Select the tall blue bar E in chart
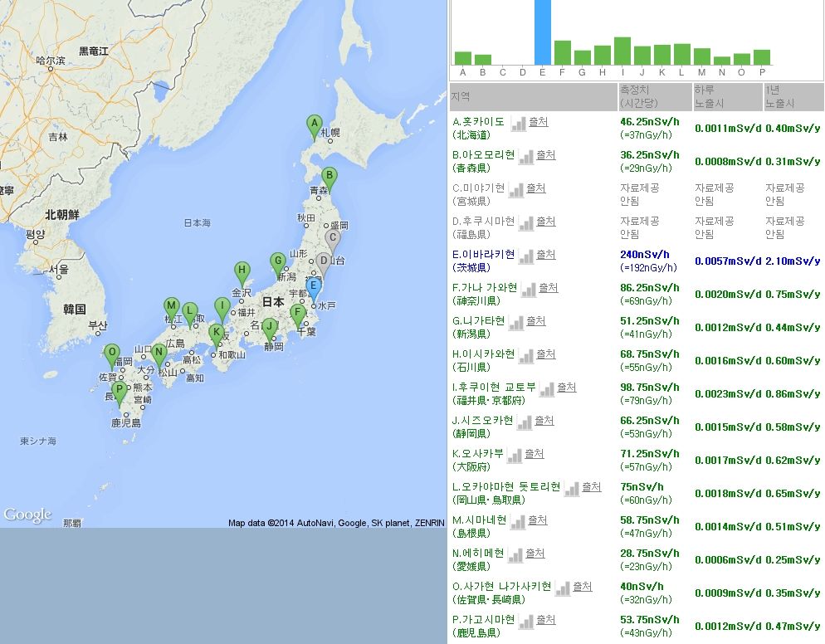Viewport: 825px width, 644px height. (x=543, y=32)
